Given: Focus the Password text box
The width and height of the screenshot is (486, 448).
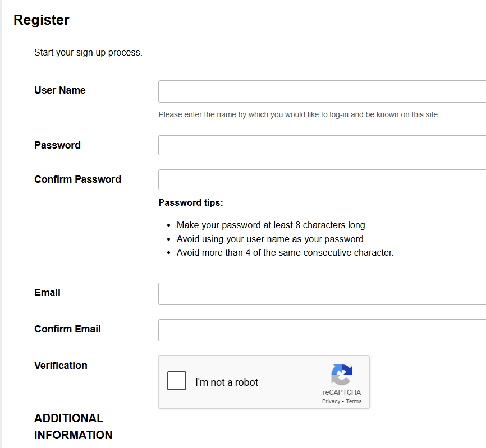Looking at the screenshot, I should click(322, 145).
